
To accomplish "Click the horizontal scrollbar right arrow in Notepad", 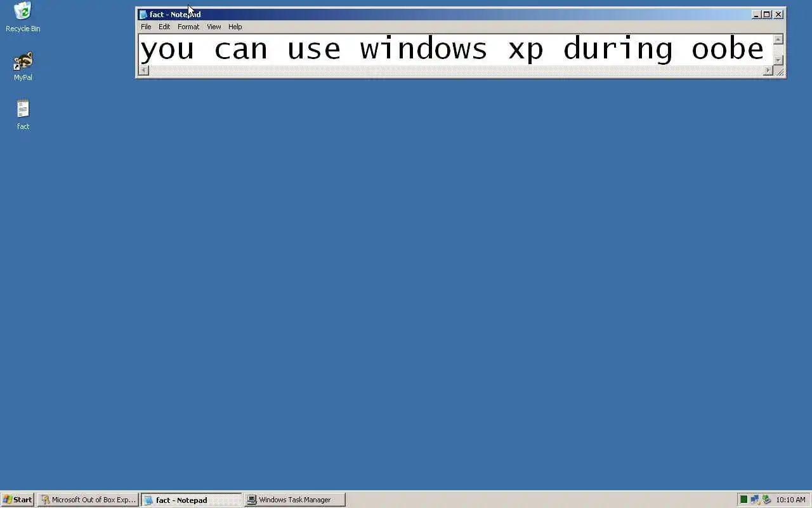I will pos(768,70).
